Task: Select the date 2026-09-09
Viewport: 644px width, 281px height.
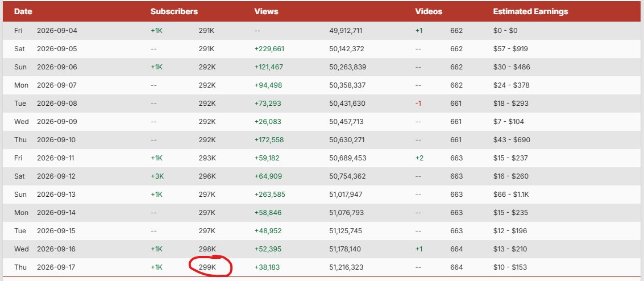Action: point(57,122)
